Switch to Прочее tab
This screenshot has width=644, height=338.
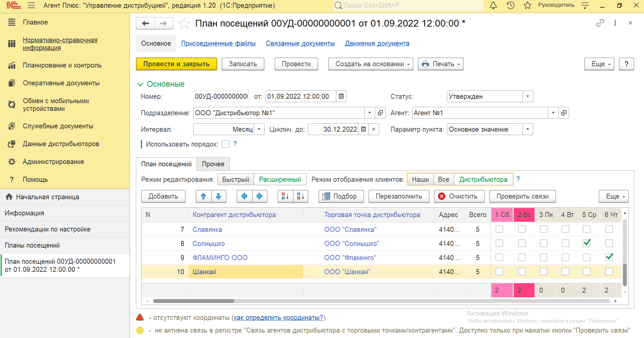click(213, 164)
